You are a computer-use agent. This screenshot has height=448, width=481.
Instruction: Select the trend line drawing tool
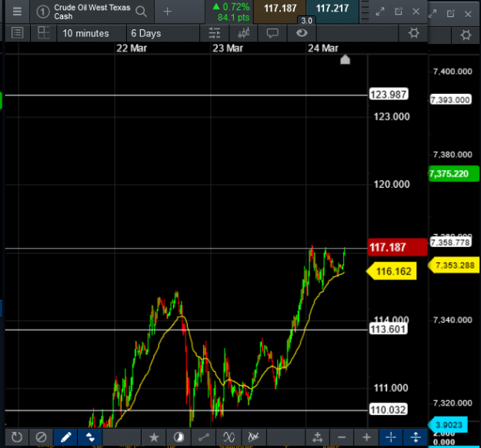(x=204, y=437)
